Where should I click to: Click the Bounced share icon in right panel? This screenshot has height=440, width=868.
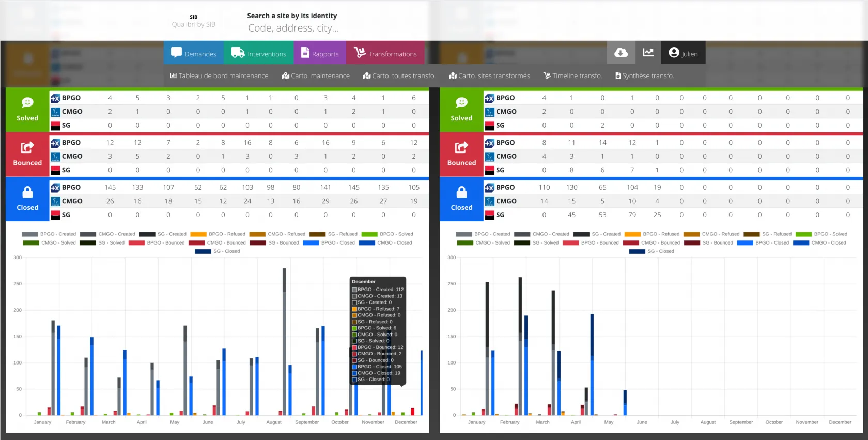pos(461,148)
